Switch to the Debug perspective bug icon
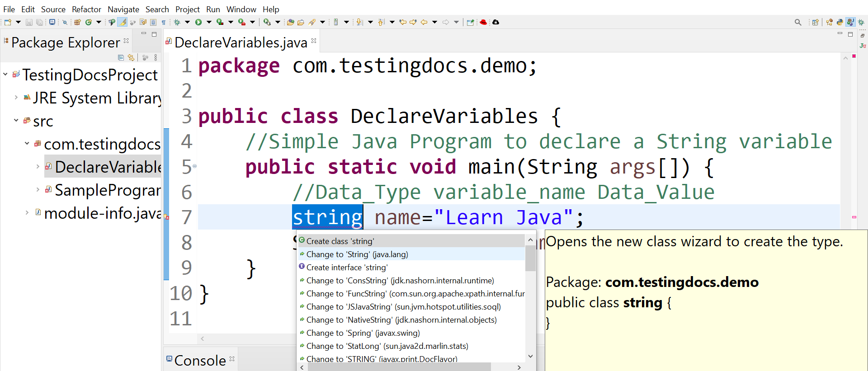868x371 pixels. pos(861,22)
